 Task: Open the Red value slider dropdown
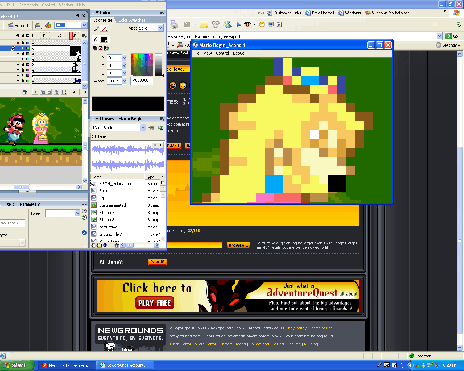point(124,58)
